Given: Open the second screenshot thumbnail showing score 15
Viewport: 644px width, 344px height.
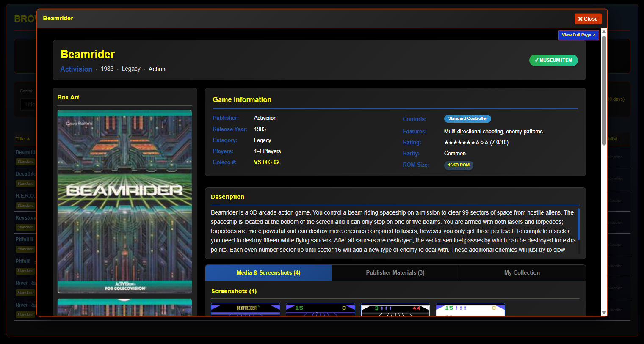Looking at the screenshot, I should pyautogui.click(x=321, y=310).
